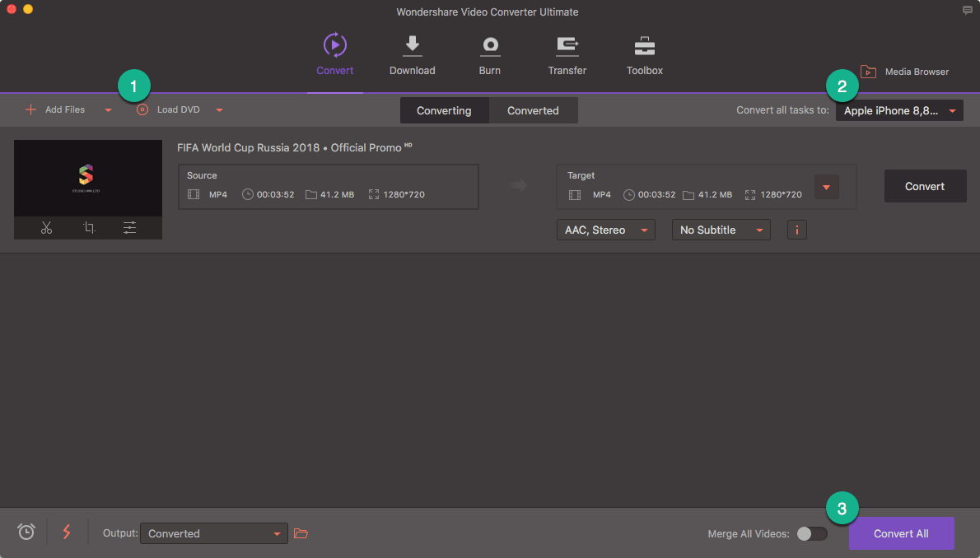
Task: Open output folder with folder icon
Action: point(301,533)
